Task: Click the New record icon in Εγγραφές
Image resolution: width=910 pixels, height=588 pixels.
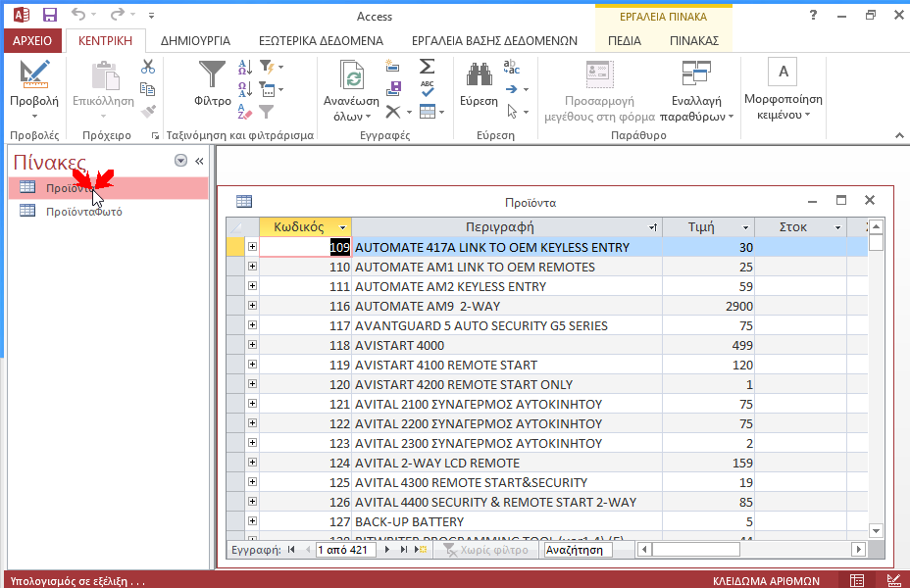Action: (393, 66)
